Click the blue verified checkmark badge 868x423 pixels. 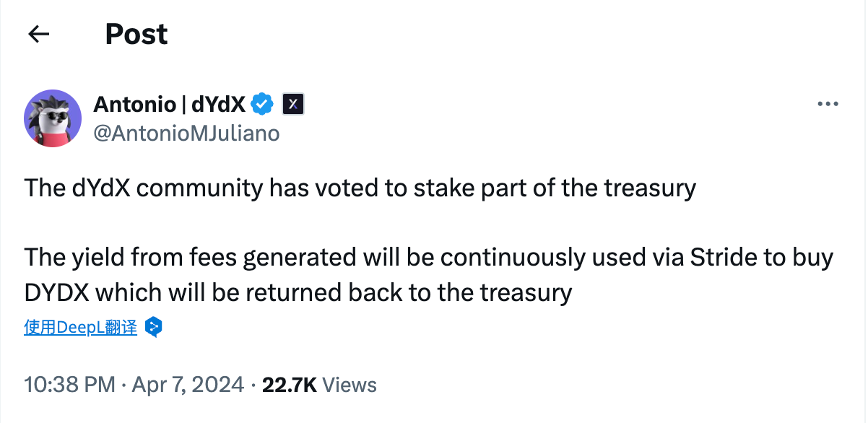(262, 105)
